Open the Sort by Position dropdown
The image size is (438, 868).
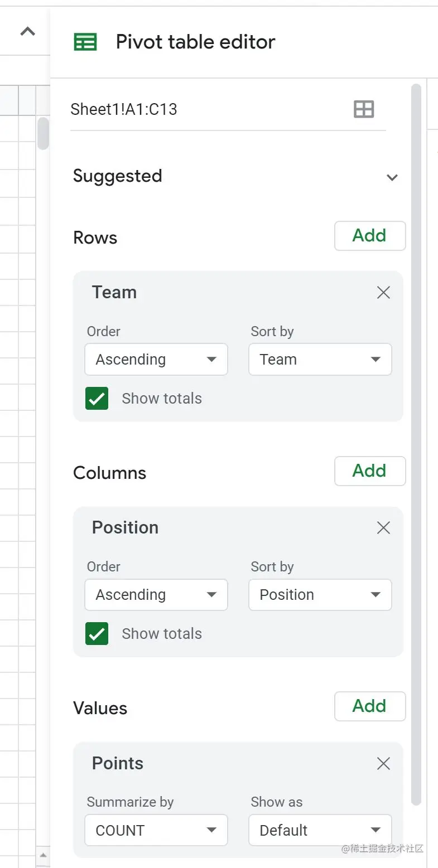[x=320, y=595]
